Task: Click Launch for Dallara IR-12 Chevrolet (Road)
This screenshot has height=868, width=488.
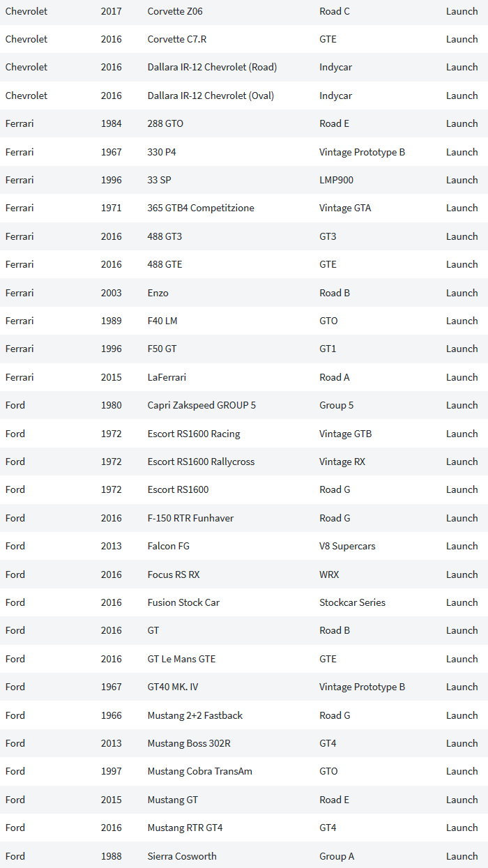Action: point(462,67)
